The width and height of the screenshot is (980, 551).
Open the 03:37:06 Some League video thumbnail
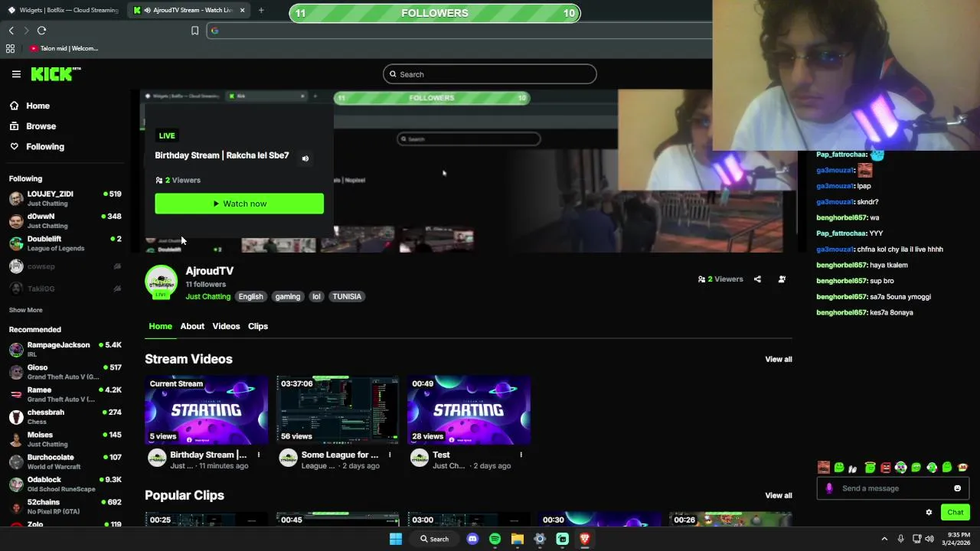[338, 410]
